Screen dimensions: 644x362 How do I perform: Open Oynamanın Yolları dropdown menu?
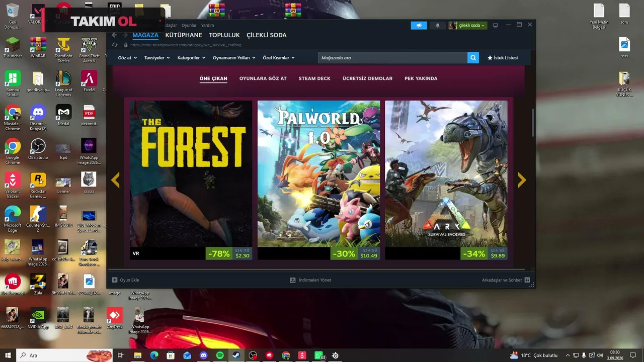[x=234, y=58]
